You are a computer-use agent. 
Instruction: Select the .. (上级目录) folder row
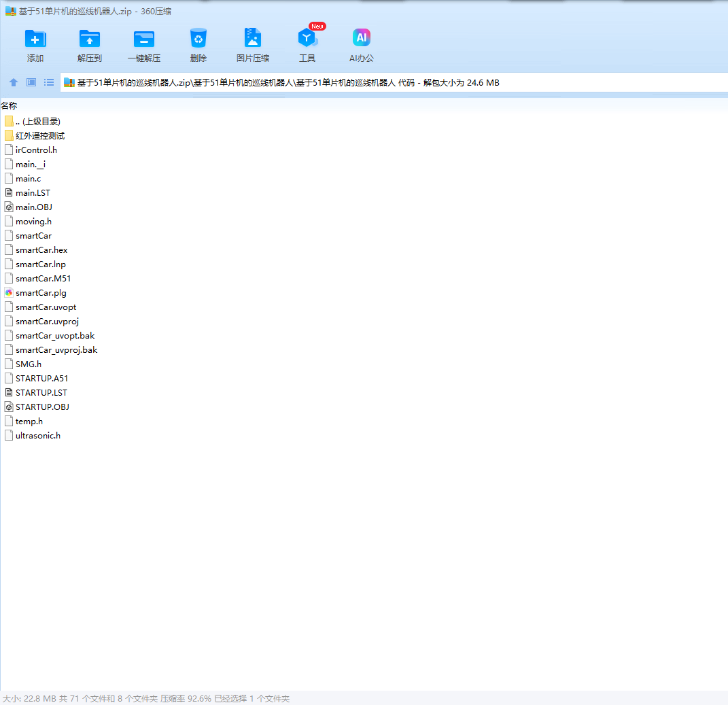click(x=33, y=122)
